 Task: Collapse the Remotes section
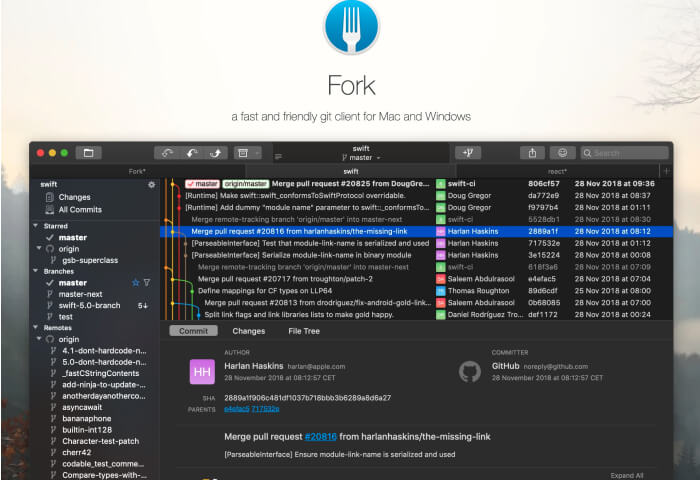tap(36, 327)
